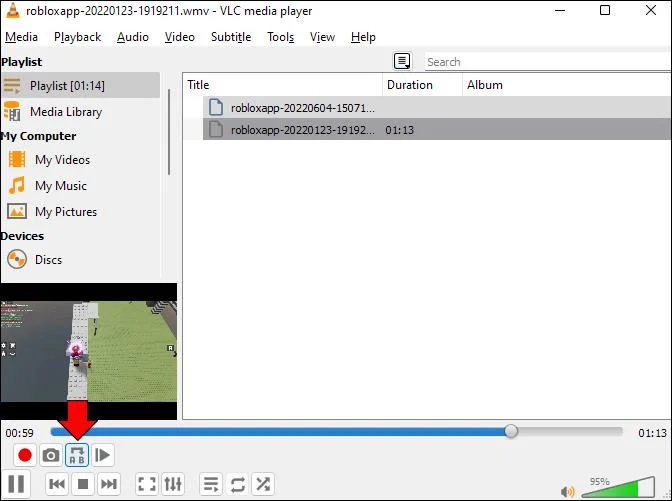Click the 01:13 duration cell

(399, 130)
